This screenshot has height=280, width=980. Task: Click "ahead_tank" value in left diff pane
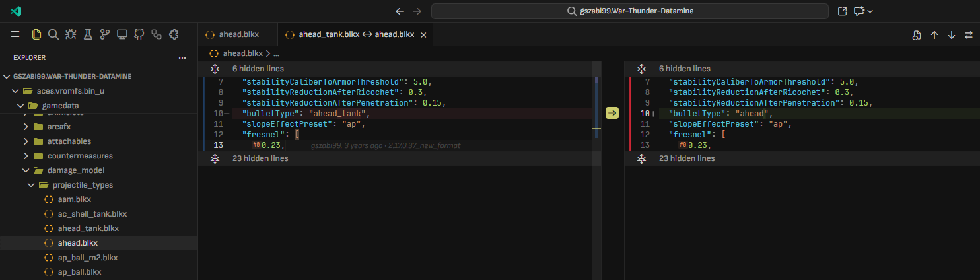pos(339,114)
